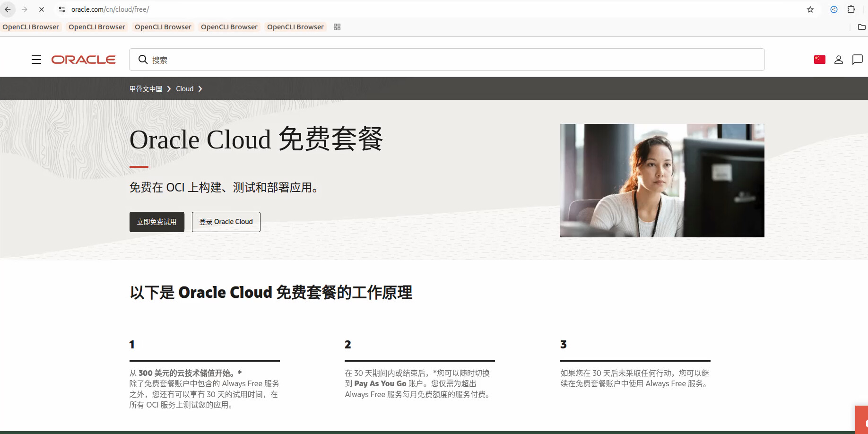
Task: Click 从 300 美元的云技术储值开始 text
Action: point(185,373)
